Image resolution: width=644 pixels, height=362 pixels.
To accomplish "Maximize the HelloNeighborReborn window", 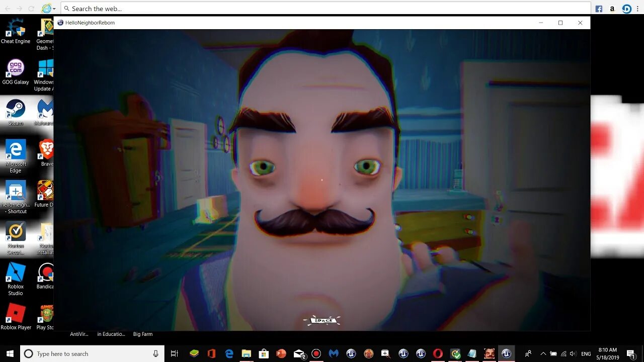I will coord(560,23).
